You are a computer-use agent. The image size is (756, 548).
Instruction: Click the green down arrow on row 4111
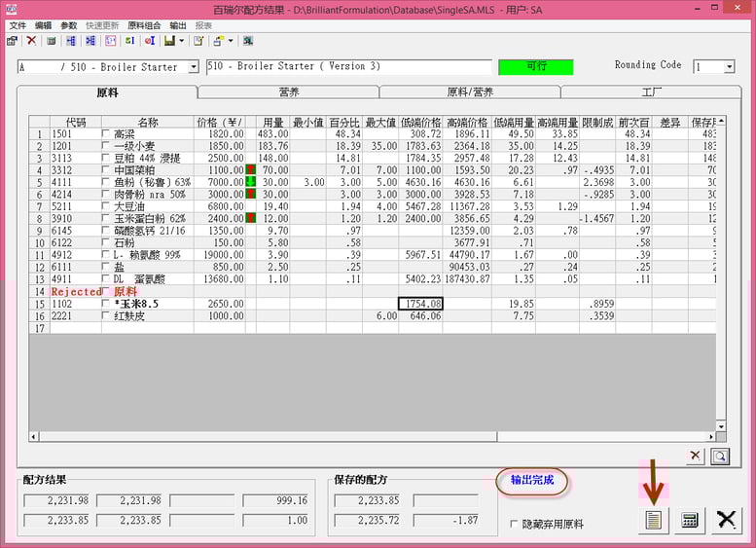[x=250, y=182]
